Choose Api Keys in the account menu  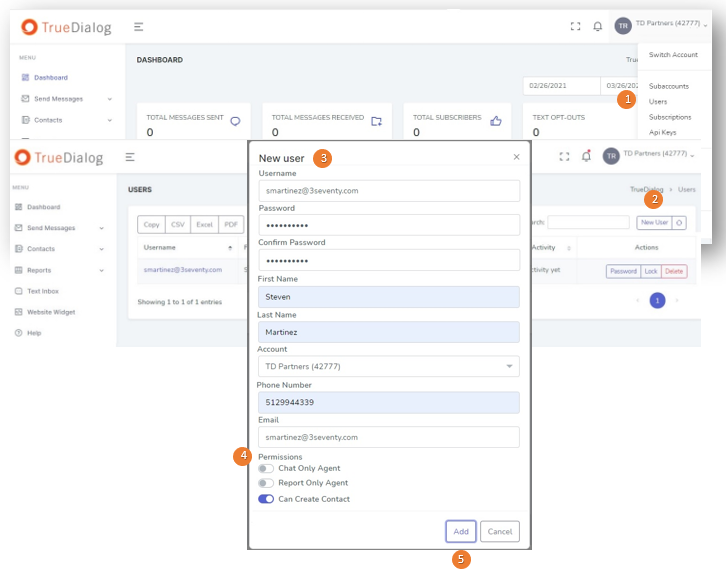(662, 132)
